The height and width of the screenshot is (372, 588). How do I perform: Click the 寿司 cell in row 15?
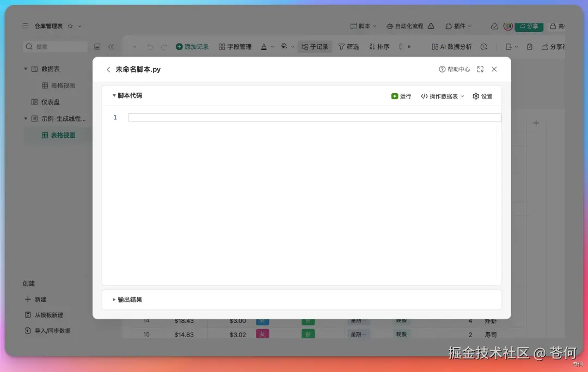pyautogui.click(x=491, y=334)
